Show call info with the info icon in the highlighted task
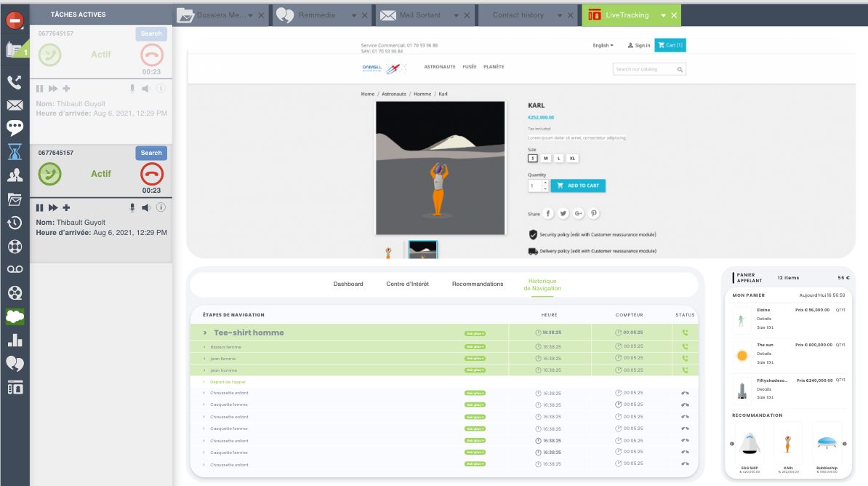 161,207
